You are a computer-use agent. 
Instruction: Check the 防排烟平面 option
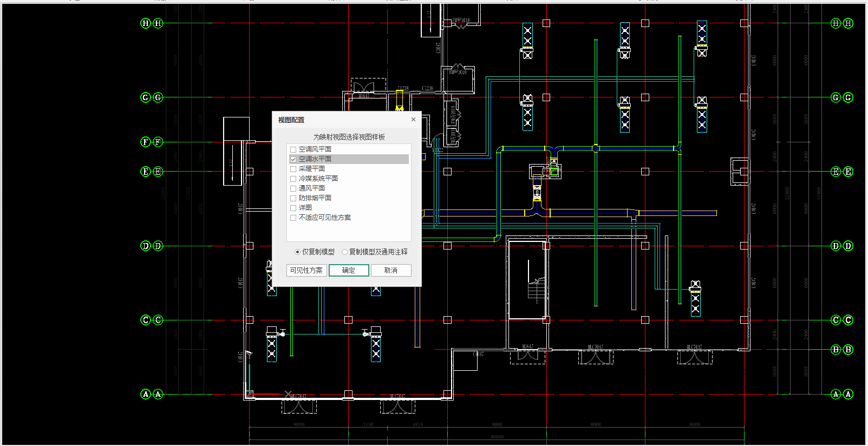(x=293, y=198)
